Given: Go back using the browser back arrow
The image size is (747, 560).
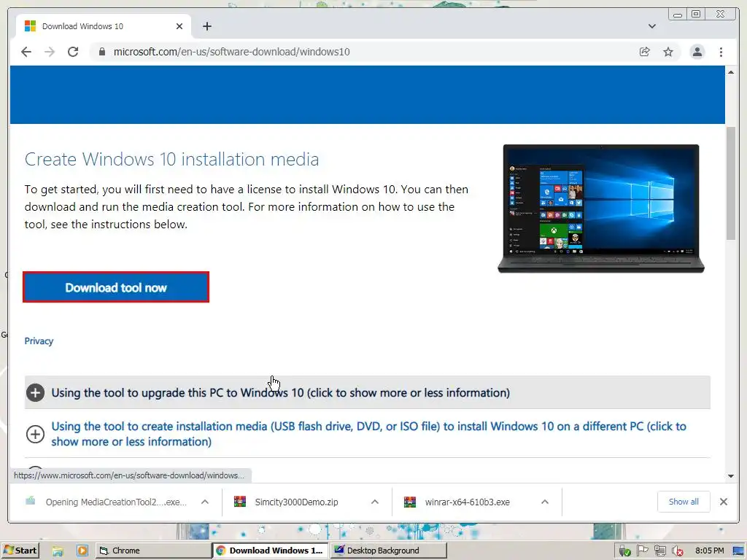Looking at the screenshot, I should tap(26, 52).
